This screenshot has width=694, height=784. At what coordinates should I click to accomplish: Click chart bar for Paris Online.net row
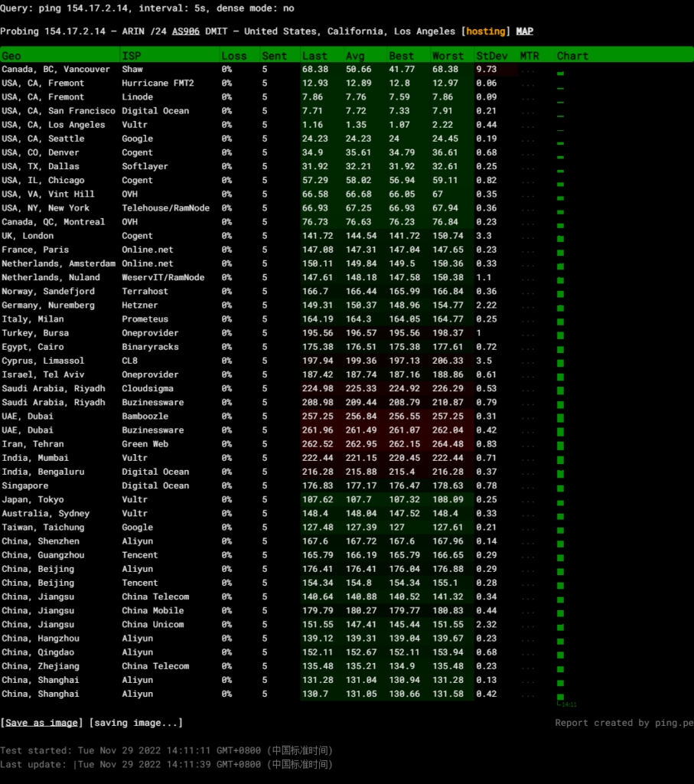point(560,251)
